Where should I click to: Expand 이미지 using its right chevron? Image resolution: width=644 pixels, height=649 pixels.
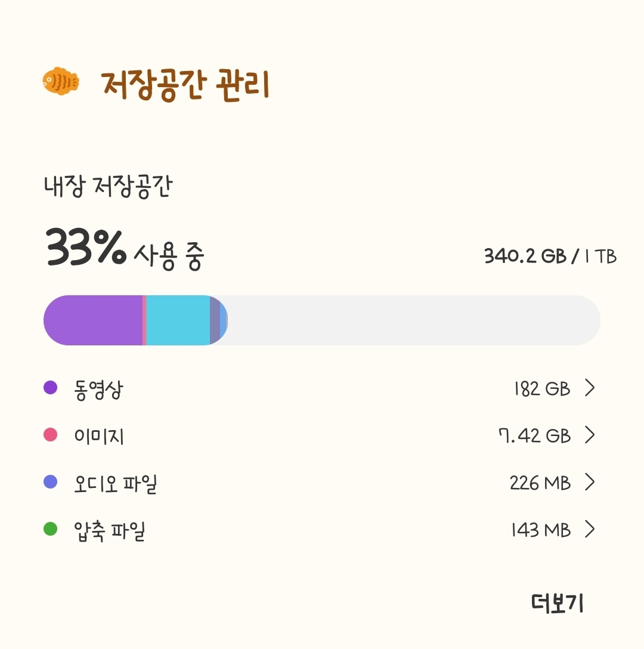pyautogui.click(x=590, y=435)
